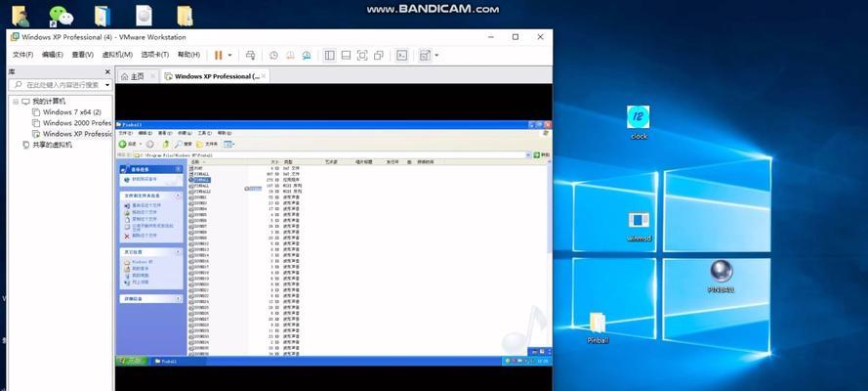868x391 pixels.
Task: Open the WeChat desktop shortcut
Action: pos(61,16)
